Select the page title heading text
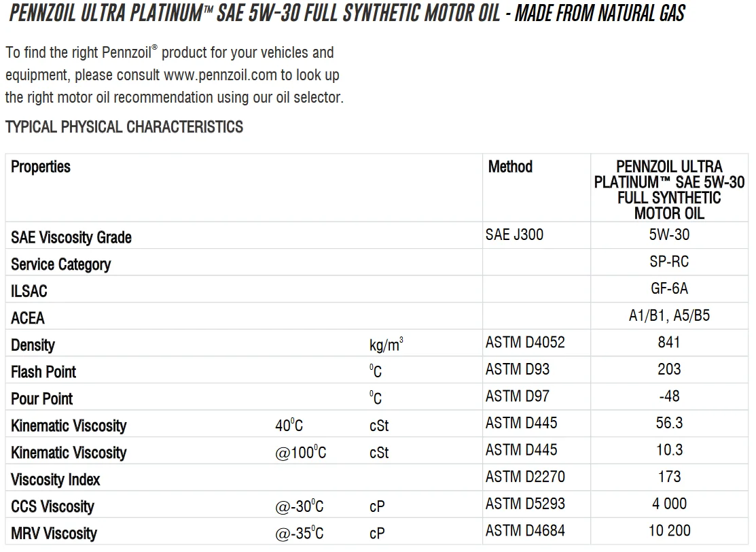This screenshot has width=756, height=552. [347, 13]
